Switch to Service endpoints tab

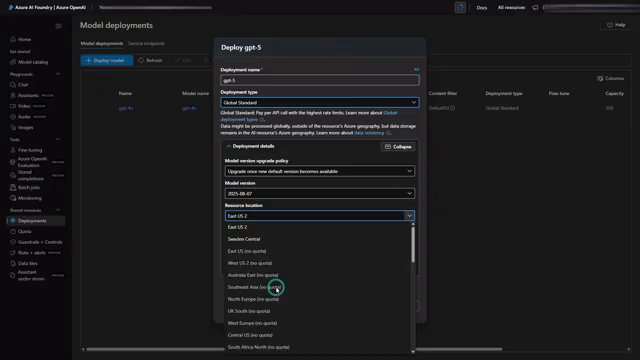click(147, 43)
